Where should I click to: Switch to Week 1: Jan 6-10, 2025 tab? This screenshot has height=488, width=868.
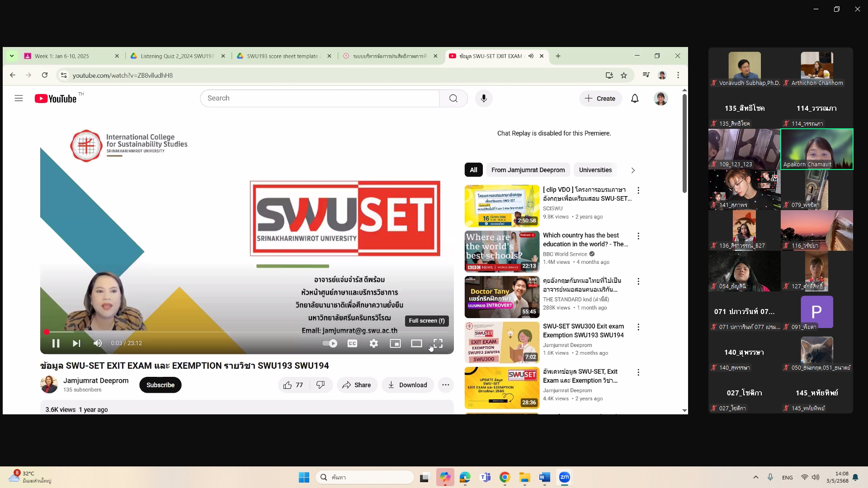(71, 56)
